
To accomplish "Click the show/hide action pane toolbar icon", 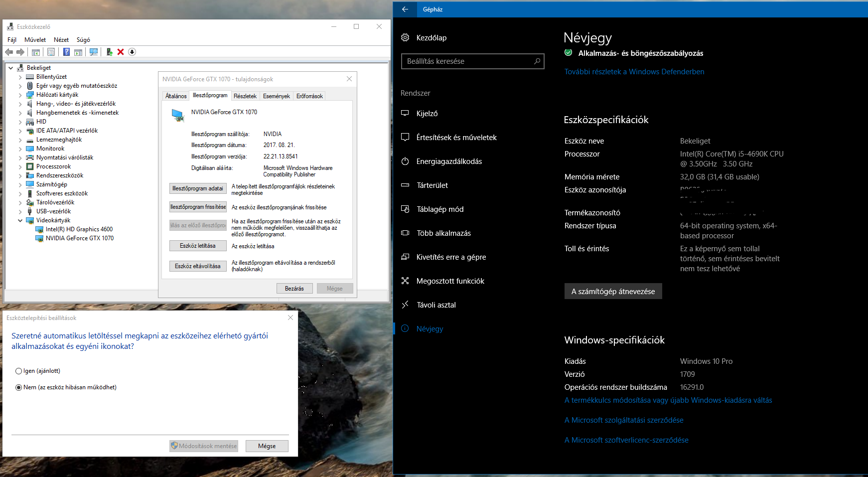I will coord(78,52).
